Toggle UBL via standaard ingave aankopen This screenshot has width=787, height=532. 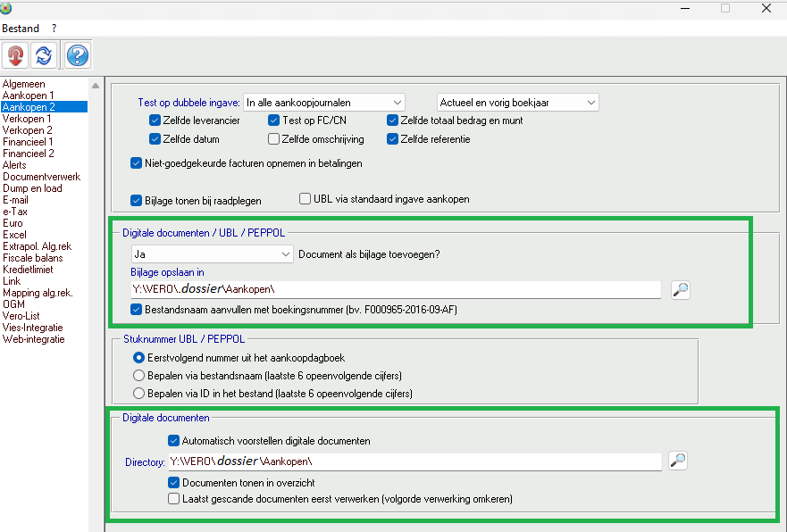[x=306, y=199]
